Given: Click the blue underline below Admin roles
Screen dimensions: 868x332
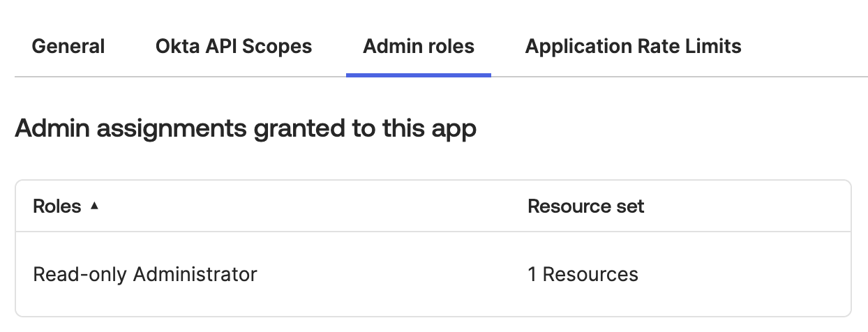Looking at the screenshot, I should coord(419,74).
